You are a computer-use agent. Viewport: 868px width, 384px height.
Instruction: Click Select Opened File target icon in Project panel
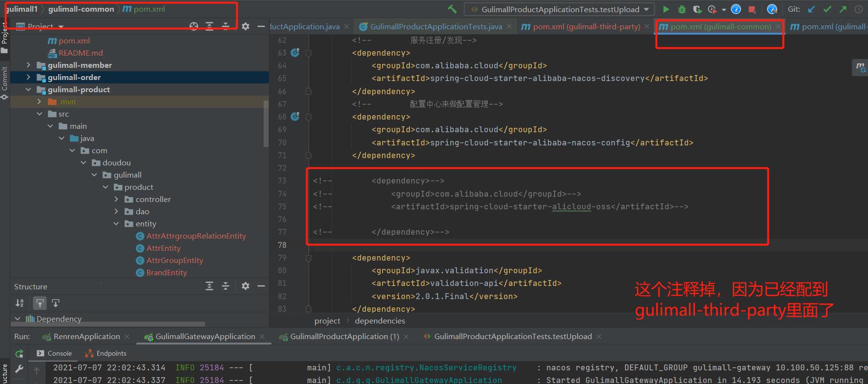tap(194, 26)
